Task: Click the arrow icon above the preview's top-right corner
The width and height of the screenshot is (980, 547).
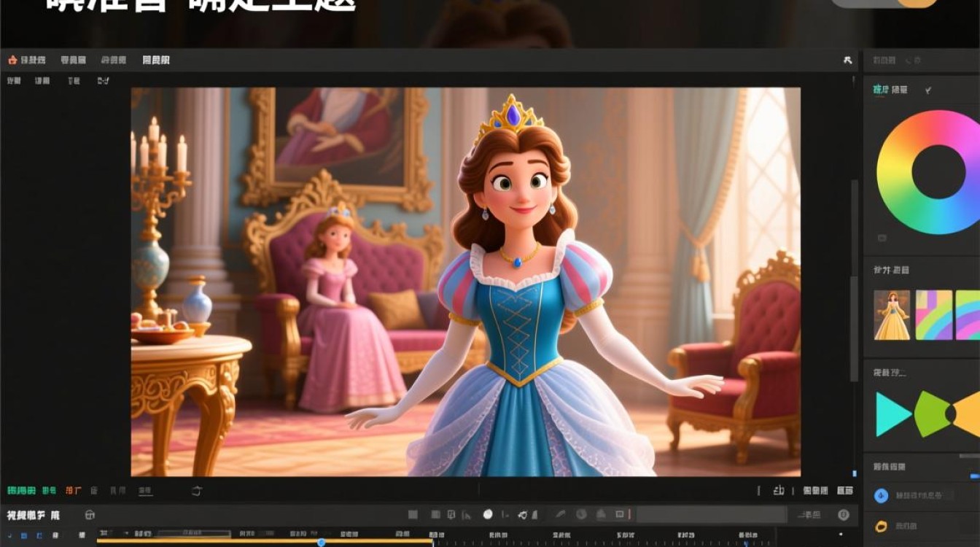Action: click(847, 61)
